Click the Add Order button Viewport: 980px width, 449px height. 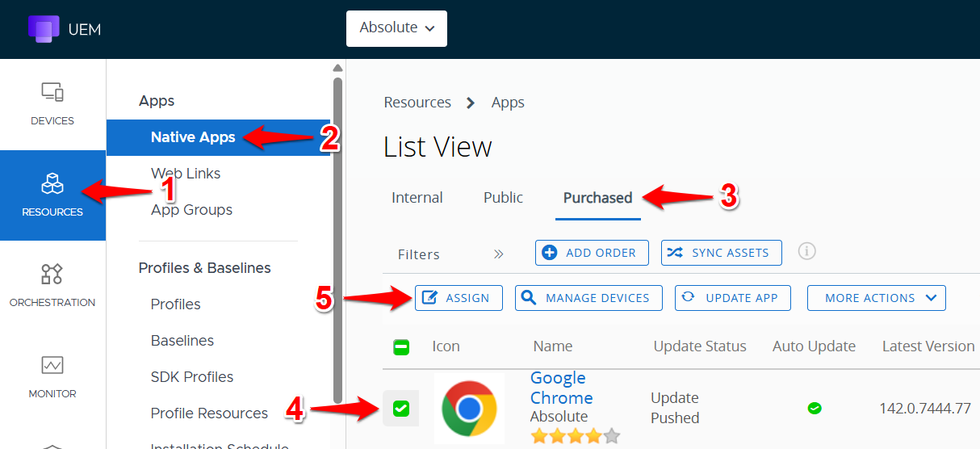click(592, 253)
